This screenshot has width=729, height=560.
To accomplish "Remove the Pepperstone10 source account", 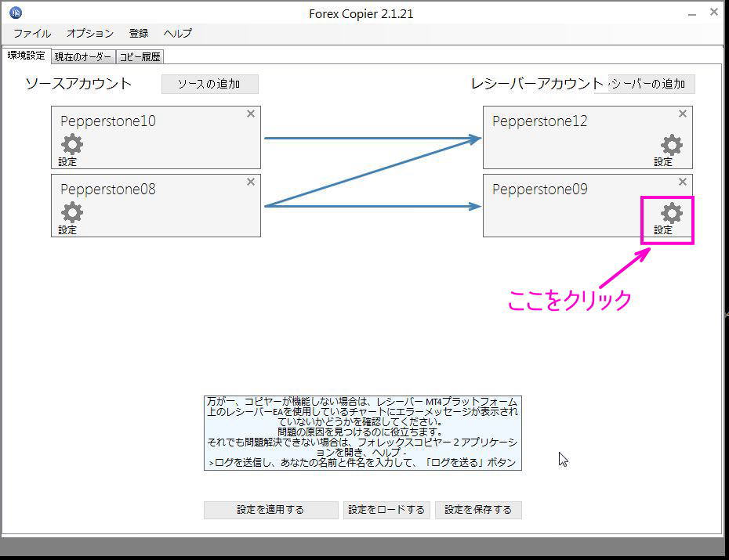I will click(x=250, y=114).
